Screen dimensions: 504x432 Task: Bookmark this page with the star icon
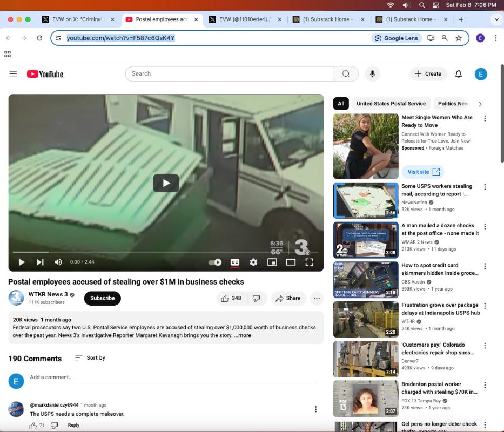click(x=459, y=38)
